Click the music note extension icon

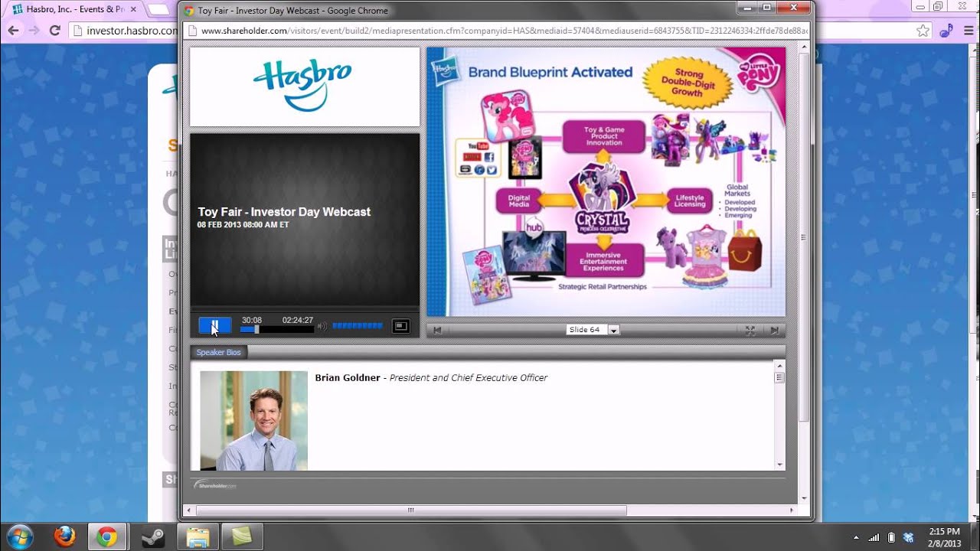coord(946,31)
